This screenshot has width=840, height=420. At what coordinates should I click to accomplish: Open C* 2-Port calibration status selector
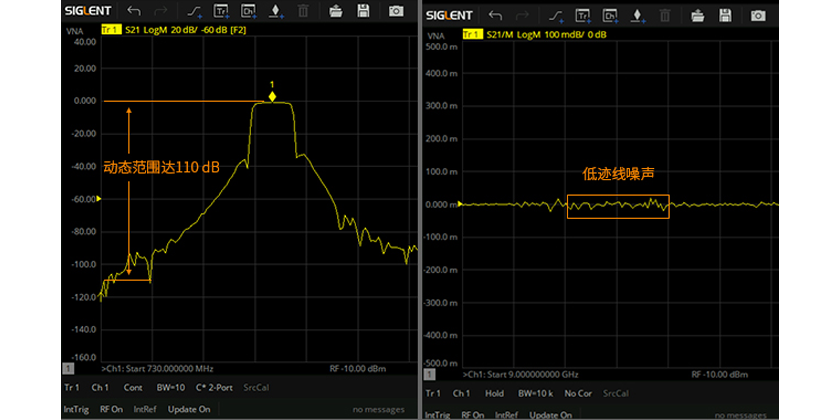213,387
